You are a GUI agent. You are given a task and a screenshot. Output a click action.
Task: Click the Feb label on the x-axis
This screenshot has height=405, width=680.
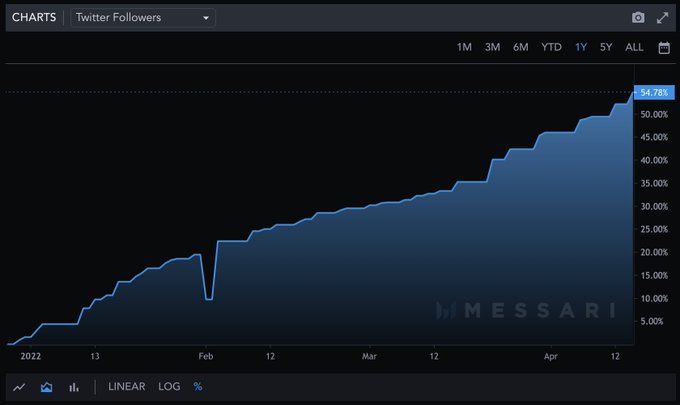click(206, 356)
